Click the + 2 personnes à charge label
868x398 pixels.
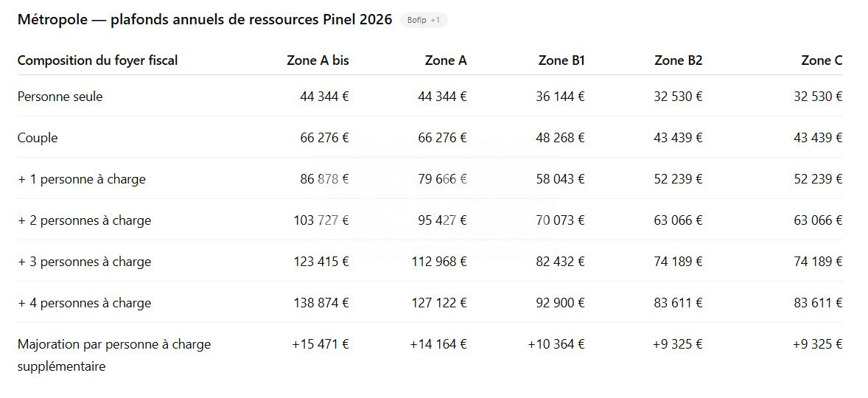(x=84, y=220)
